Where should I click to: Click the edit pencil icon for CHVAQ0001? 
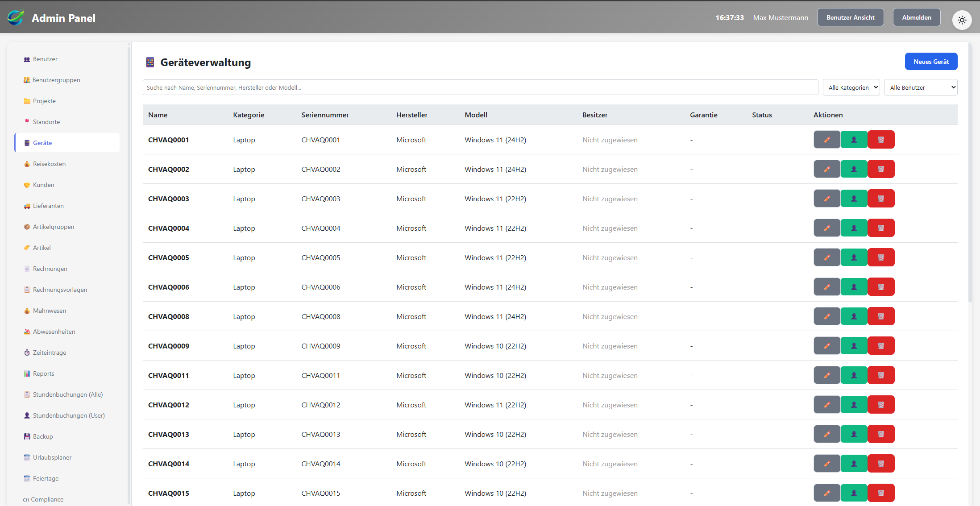(826, 140)
